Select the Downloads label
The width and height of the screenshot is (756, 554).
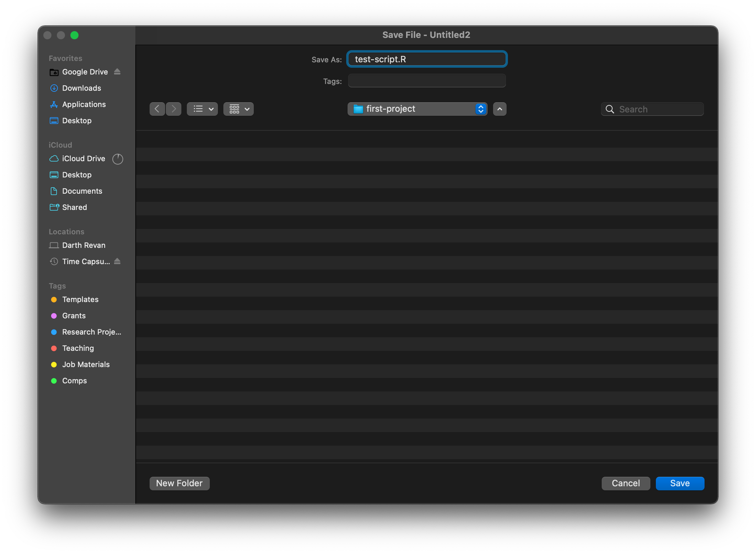pos(82,88)
